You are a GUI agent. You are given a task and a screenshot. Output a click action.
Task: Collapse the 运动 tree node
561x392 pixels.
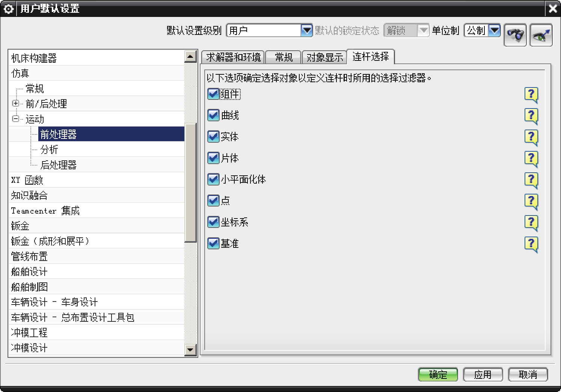click(15, 119)
